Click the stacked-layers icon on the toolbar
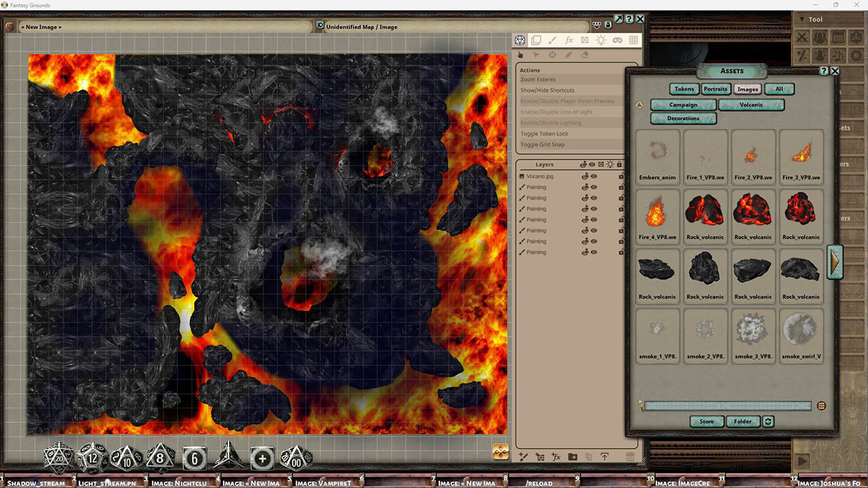 click(536, 40)
